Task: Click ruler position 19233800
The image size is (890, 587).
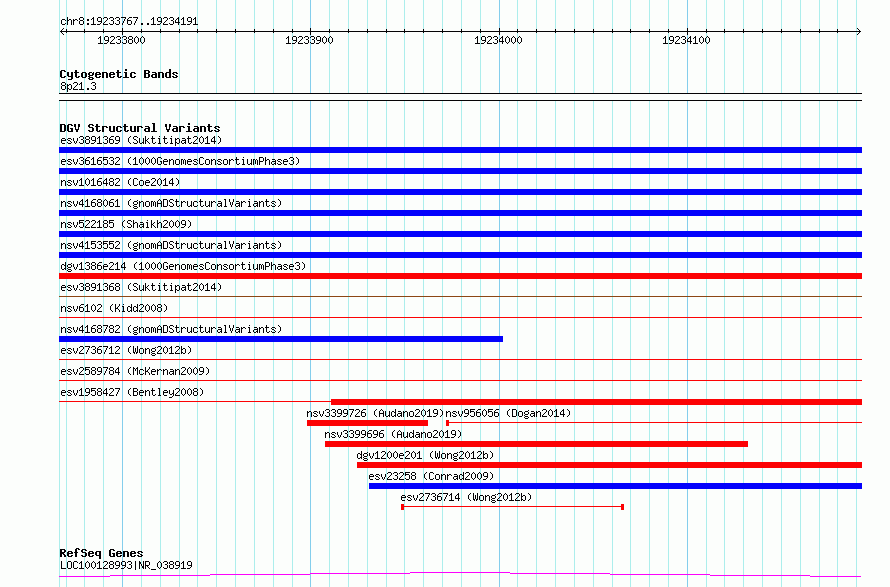Action: point(121,40)
